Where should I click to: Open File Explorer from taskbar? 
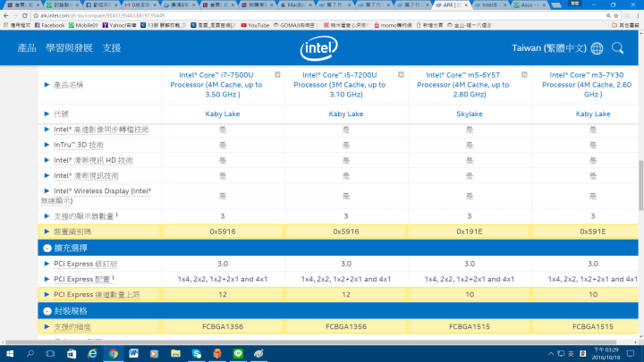tap(175, 353)
